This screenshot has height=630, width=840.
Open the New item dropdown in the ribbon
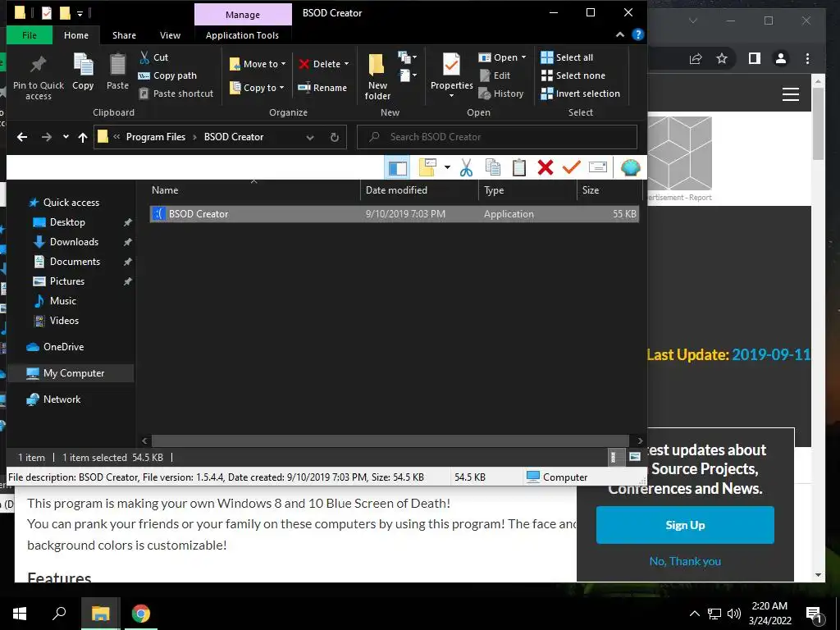[407, 57]
